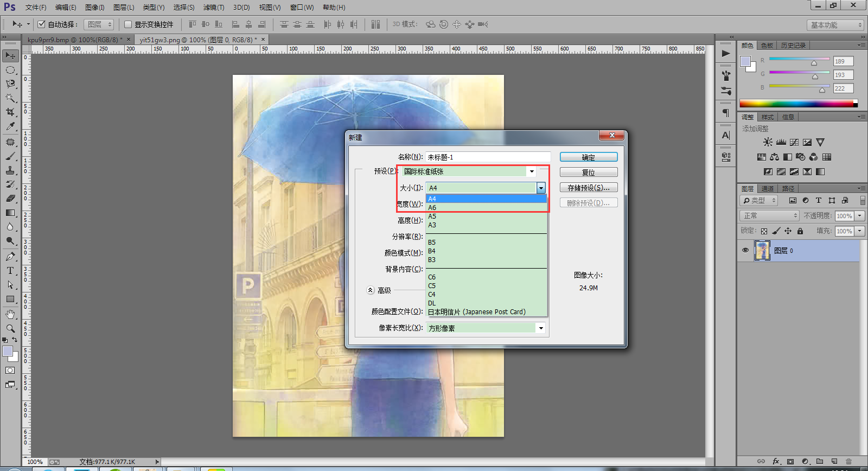
Task: Open 填充 fill dropdown arrow
Action: pos(860,231)
